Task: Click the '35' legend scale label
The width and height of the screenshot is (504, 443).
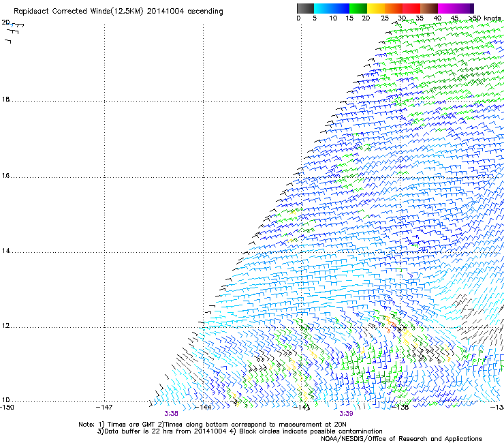Action: pyautogui.click(x=420, y=18)
